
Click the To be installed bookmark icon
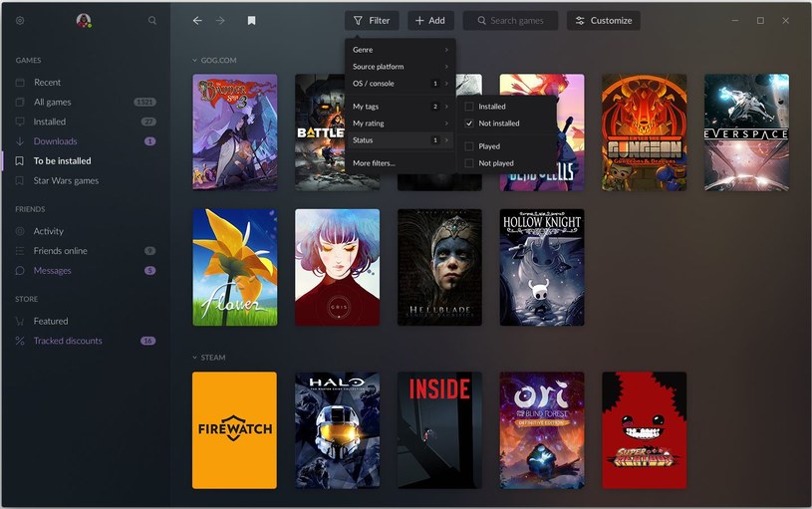(x=20, y=161)
